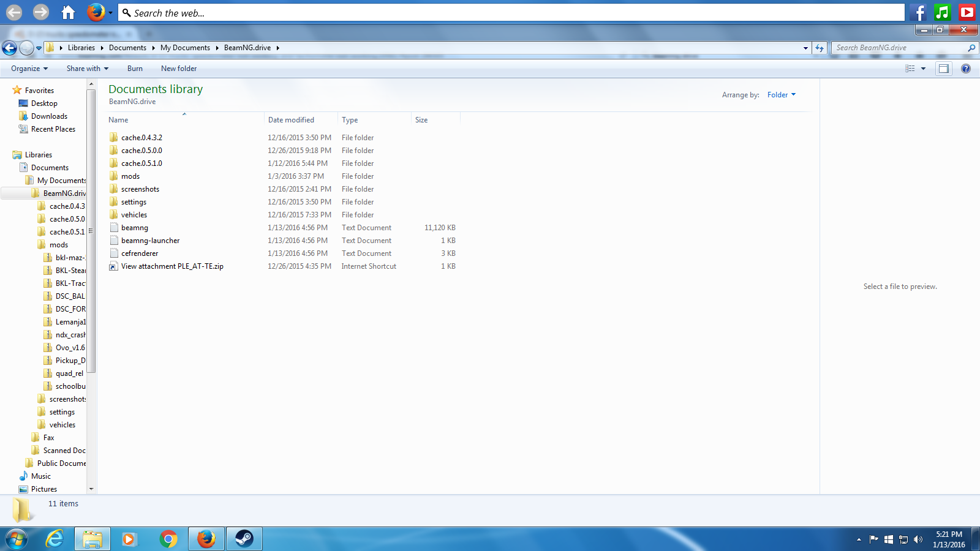
Task: Open Organize menu
Action: tap(29, 69)
